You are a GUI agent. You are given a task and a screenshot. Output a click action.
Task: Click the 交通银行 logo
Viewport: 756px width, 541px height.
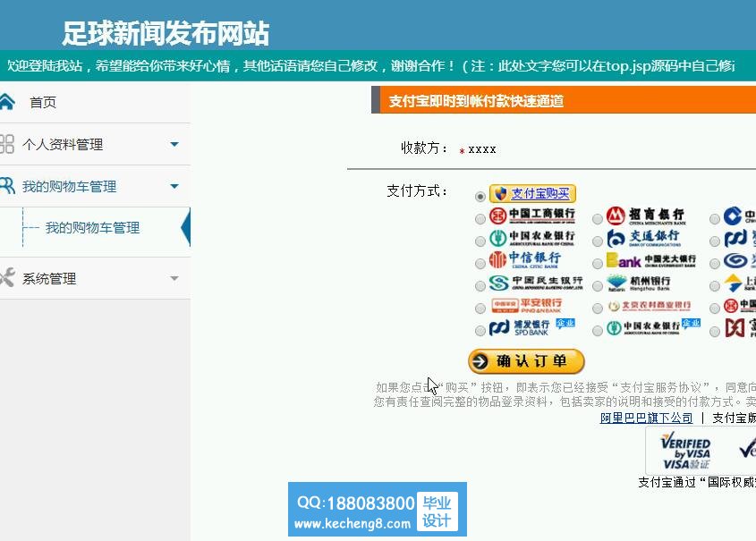point(643,238)
